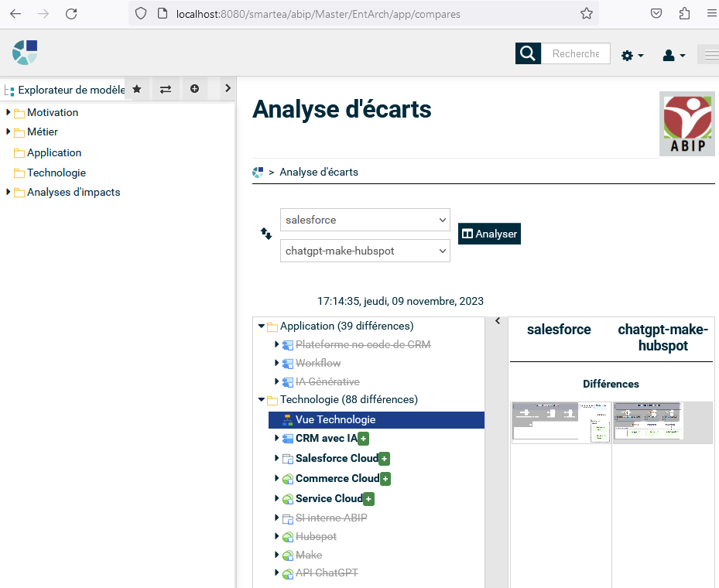The height and width of the screenshot is (588, 719).
Task: View the site security shield icon
Action: tap(141, 14)
